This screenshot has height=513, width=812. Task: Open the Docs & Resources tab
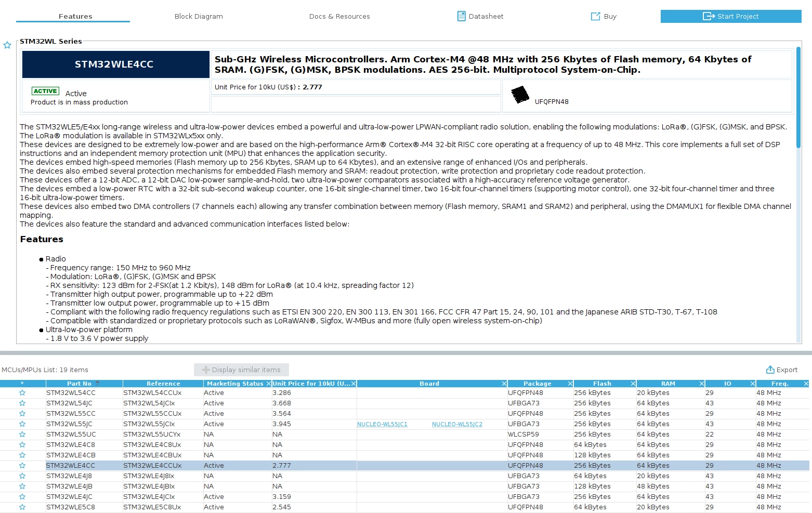pos(339,16)
